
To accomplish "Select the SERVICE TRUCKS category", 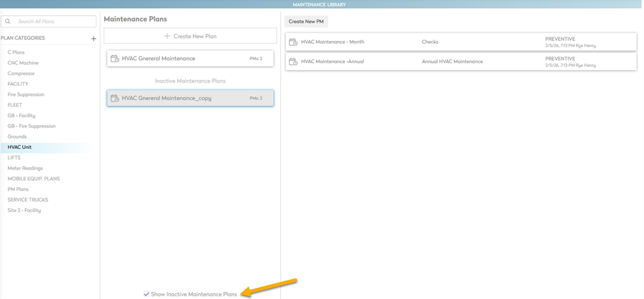I will pyautogui.click(x=28, y=200).
